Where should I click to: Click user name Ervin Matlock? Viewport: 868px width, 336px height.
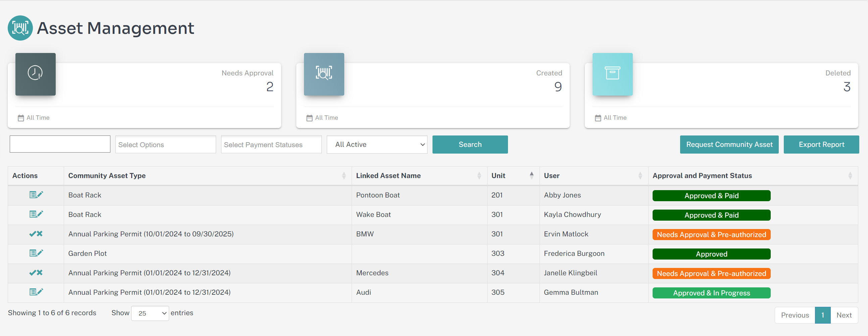click(566, 234)
